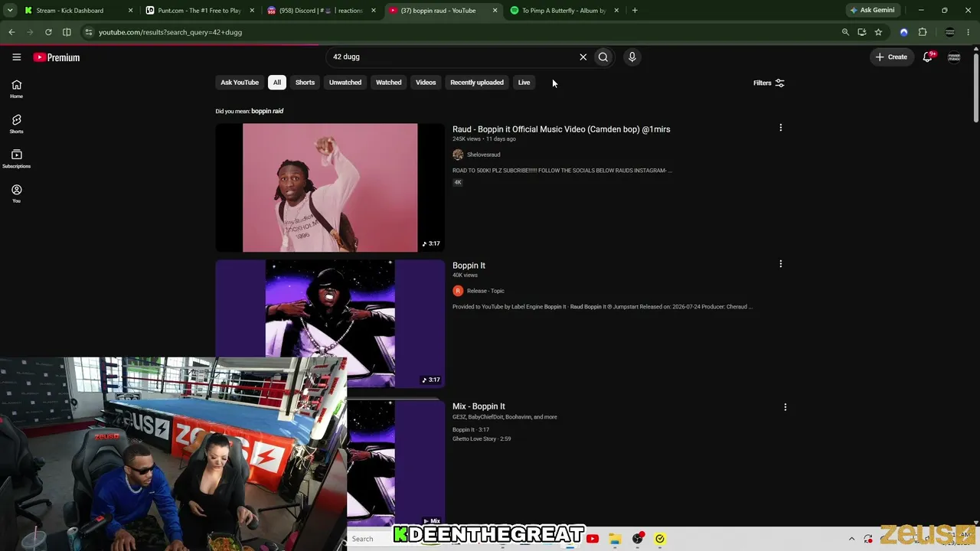The height and width of the screenshot is (551, 980).
Task: Open the YouTube account avatar menu
Action: (x=954, y=57)
